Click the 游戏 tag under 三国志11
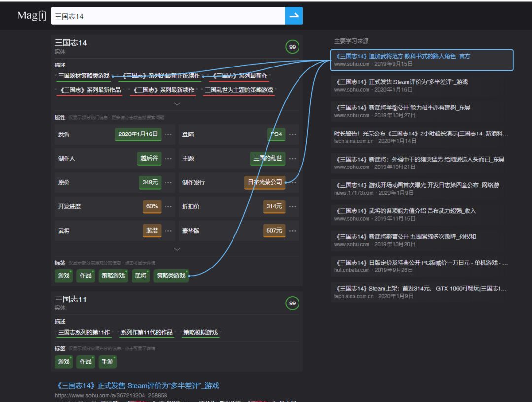The height and width of the screenshot is (402, 532). pyautogui.click(x=64, y=362)
